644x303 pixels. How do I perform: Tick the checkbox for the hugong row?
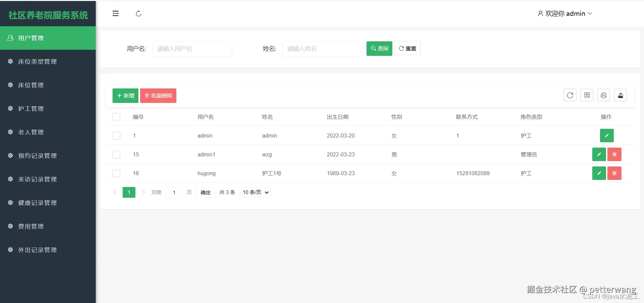116,173
